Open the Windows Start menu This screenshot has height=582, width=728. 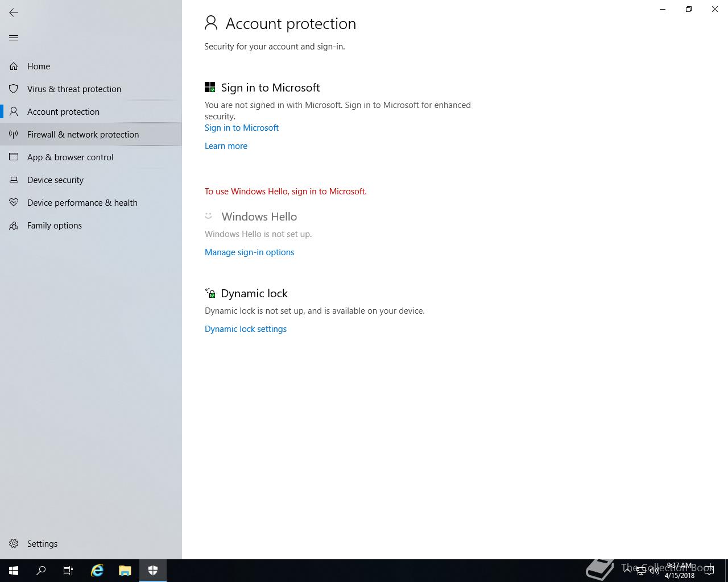(x=14, y=571)
